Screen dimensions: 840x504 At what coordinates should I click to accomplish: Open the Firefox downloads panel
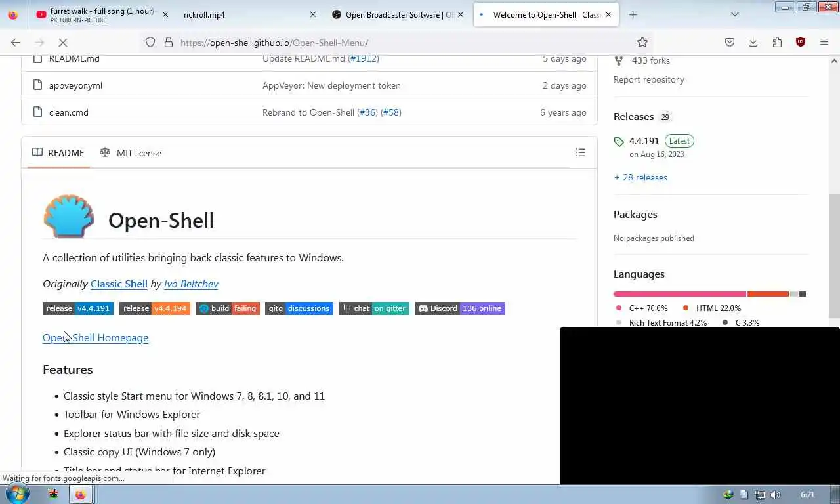[x=753, y=42]
